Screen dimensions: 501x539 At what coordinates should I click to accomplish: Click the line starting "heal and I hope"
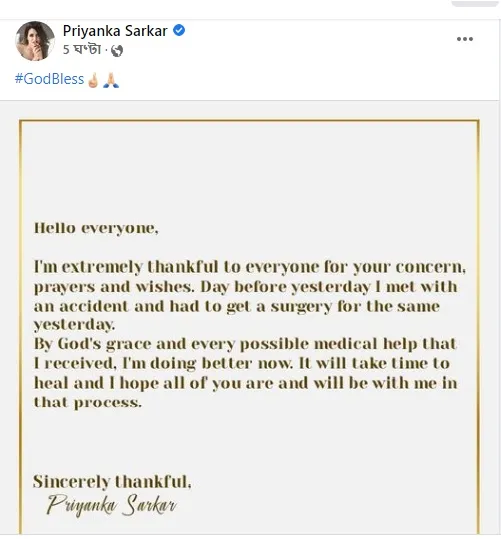click(246, 383)
